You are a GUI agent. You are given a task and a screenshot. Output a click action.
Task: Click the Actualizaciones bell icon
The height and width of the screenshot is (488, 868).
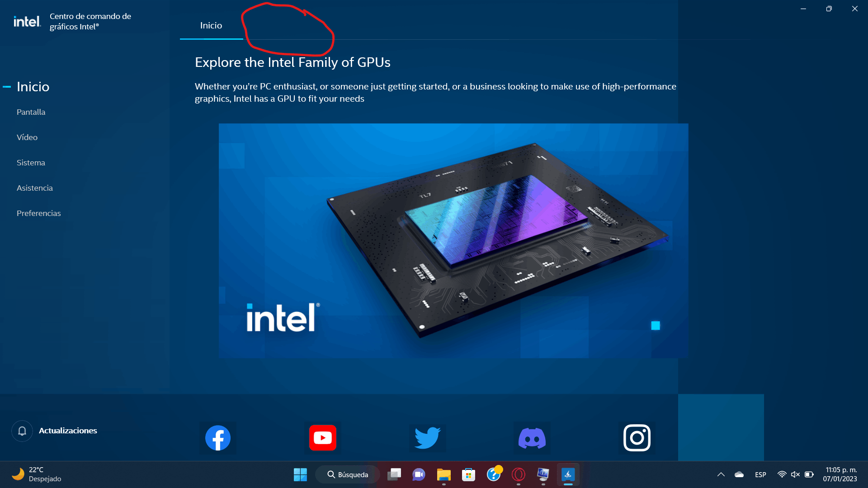coord(22,431)
